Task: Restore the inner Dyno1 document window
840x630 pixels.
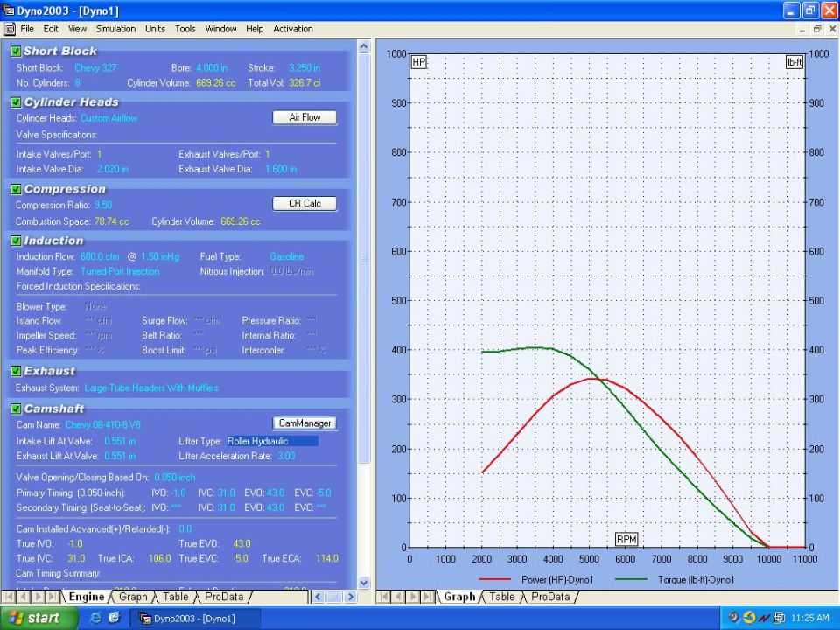Action: 817,29
